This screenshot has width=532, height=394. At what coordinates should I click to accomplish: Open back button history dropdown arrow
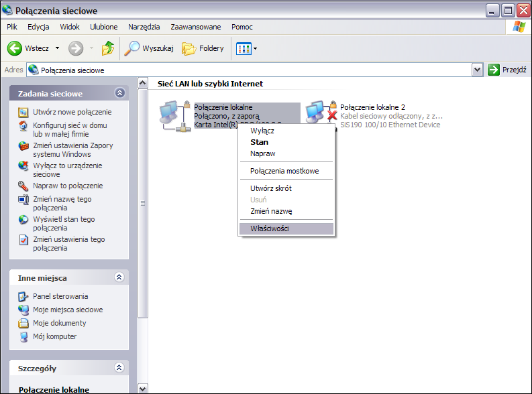point(57,48)
